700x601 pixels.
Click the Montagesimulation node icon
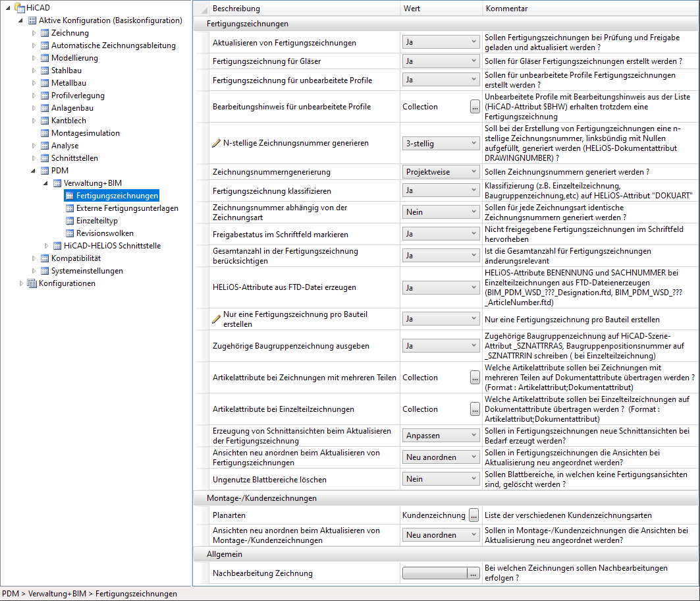coord(45,132)
